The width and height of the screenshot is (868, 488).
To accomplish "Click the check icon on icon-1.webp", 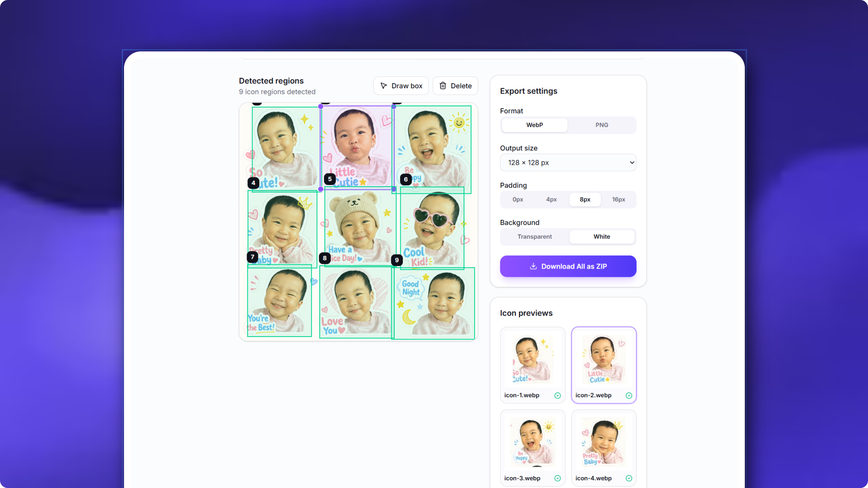I will click(x=557, y=395).
